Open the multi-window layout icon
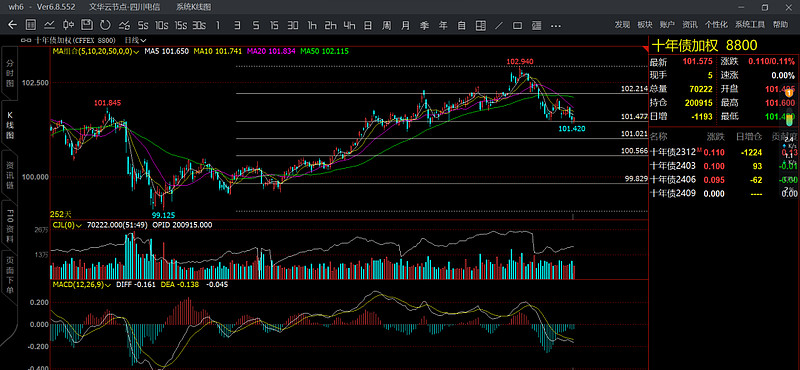Screen dimensions: 800x370 click(480, 25)
